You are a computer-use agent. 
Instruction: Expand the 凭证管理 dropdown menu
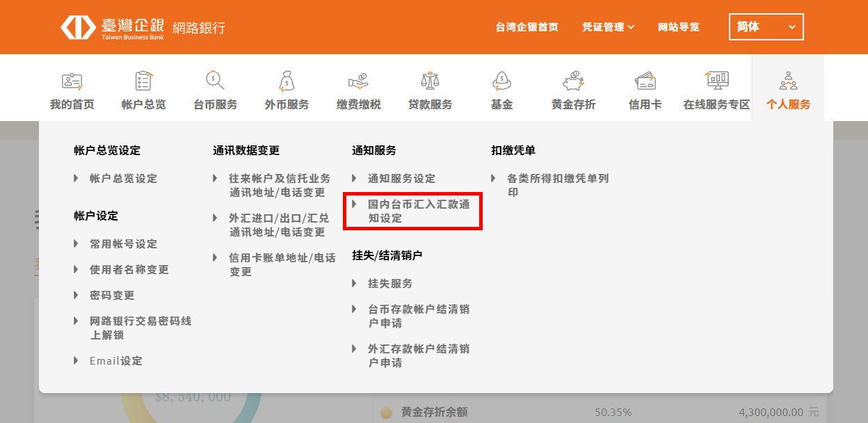(608, 27)
